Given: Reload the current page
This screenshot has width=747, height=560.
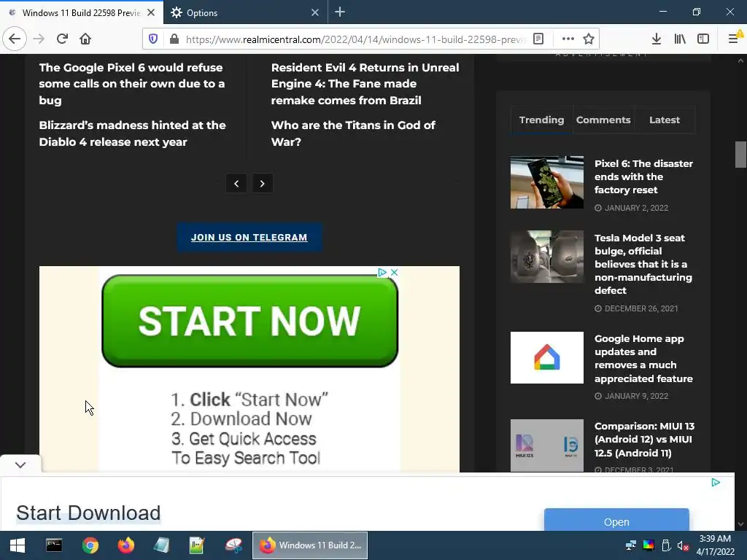Looking at the screenshot, I should [x=62, y=39].
